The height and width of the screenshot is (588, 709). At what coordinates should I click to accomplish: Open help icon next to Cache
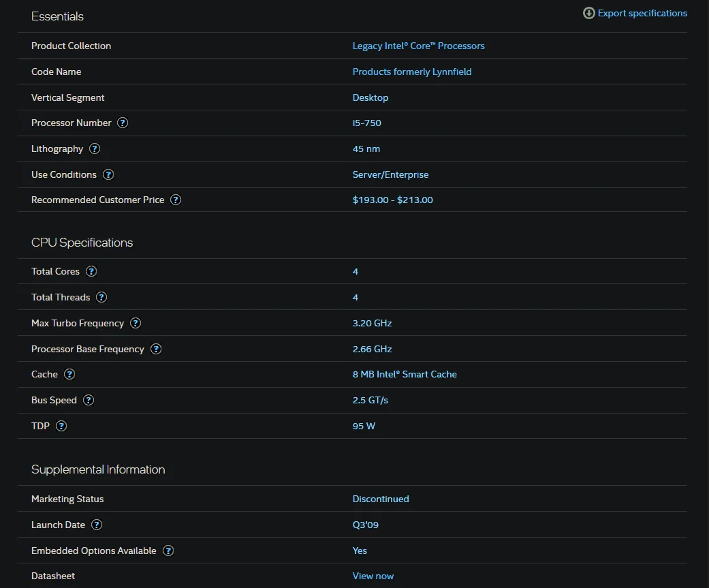(x=69, y=375)
